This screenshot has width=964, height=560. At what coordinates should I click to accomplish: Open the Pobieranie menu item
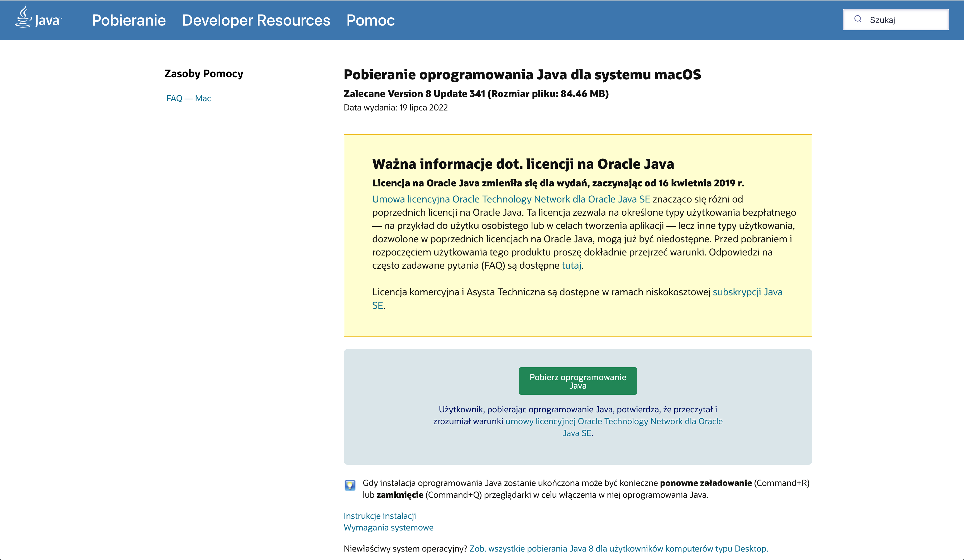128,20
